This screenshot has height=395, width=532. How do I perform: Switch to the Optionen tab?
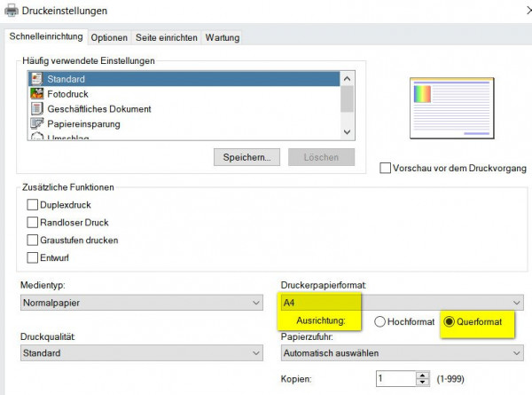[x=109, y=37]
